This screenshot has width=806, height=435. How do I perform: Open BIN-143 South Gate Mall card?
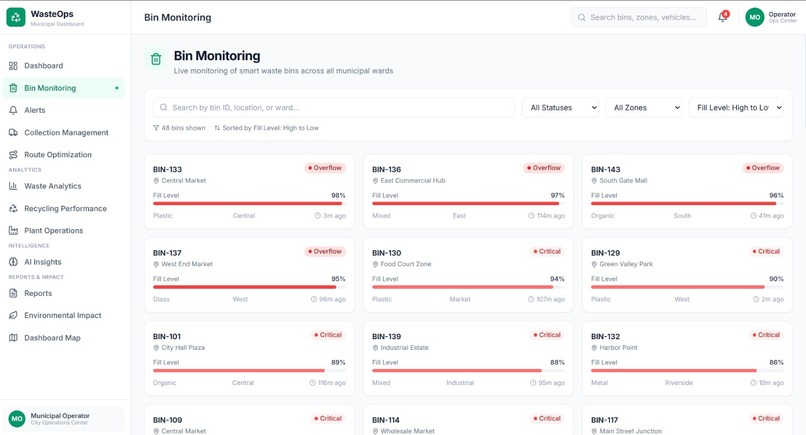tap(687, 191)
